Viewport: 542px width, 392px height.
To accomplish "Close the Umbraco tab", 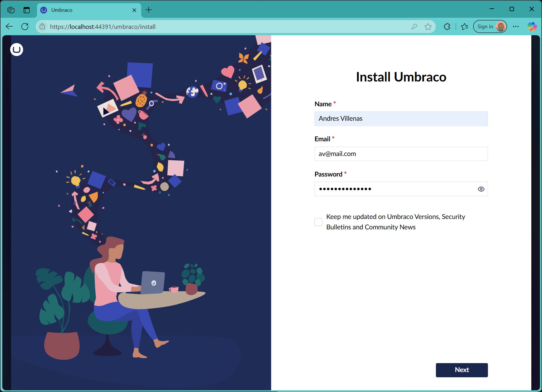I will click(134, 10).
